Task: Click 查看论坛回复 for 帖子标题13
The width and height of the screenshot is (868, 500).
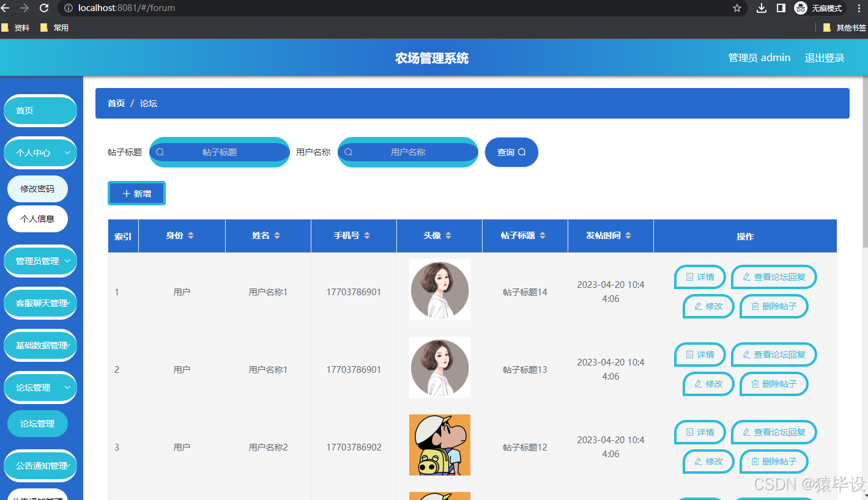Action: coord(774,355)
